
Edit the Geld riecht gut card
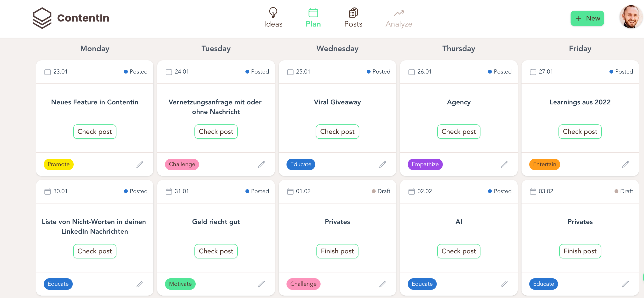point(261,284)
